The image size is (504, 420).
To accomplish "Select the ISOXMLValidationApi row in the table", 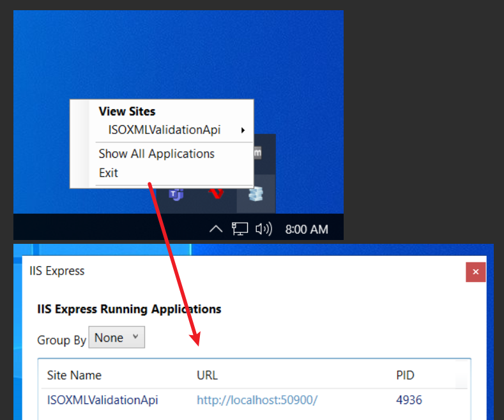I will pos(254,400).
